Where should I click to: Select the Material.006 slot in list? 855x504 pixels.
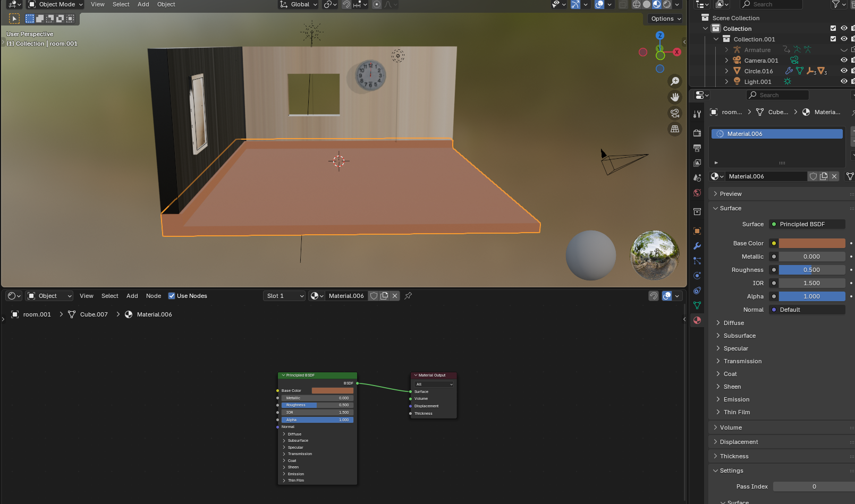777,134
